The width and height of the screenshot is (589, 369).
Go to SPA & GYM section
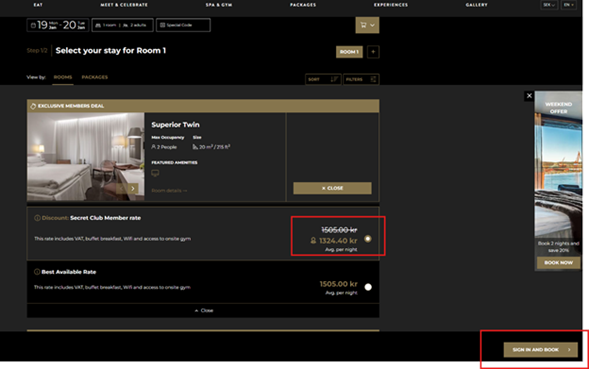(219, 5)
